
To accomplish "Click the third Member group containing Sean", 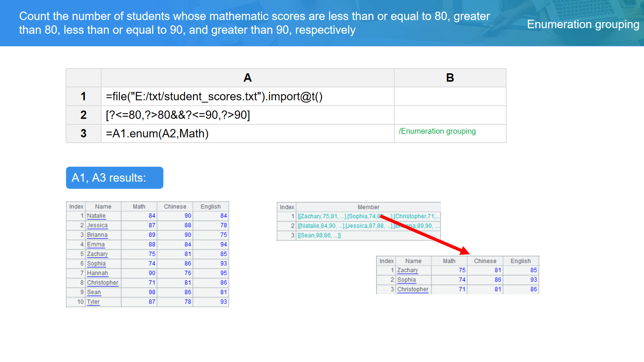I will click(x=319, y=235).
